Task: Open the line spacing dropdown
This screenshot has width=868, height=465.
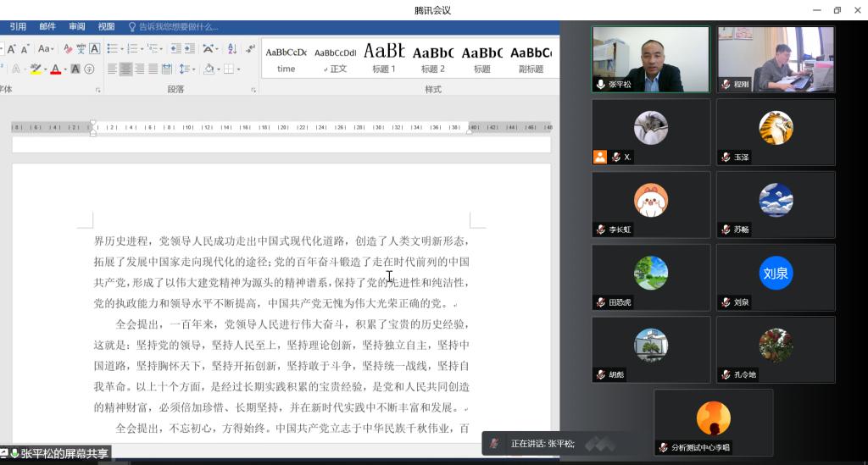Action: point(186,69)
